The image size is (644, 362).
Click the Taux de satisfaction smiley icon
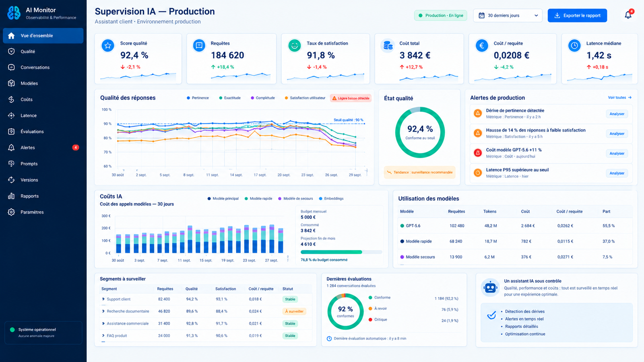[295, 46]
